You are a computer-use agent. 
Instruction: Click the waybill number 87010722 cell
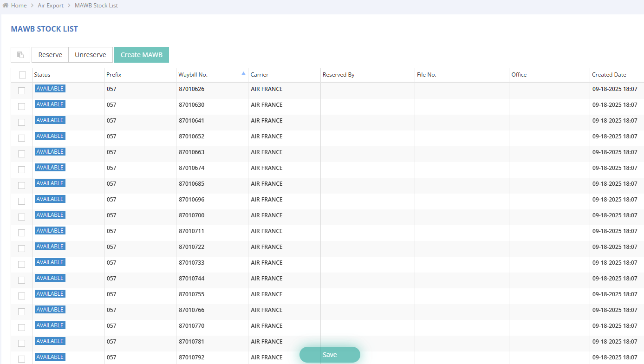(191, 247)
